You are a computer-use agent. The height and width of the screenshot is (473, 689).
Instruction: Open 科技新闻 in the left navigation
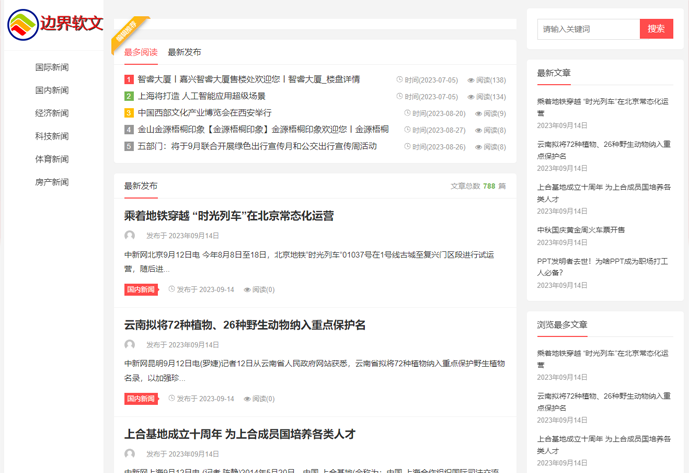tap(52, 136)
